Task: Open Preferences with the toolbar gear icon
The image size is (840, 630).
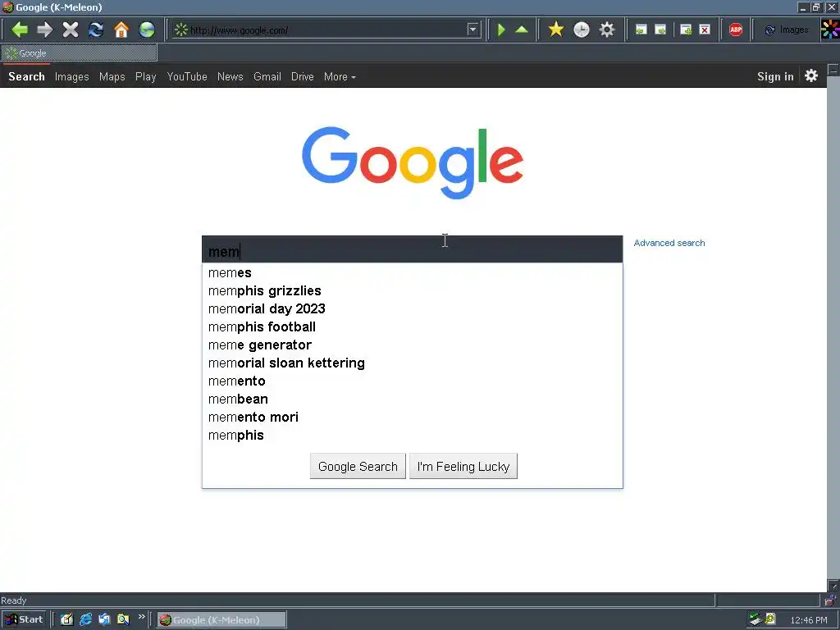Action: [607, 30]
